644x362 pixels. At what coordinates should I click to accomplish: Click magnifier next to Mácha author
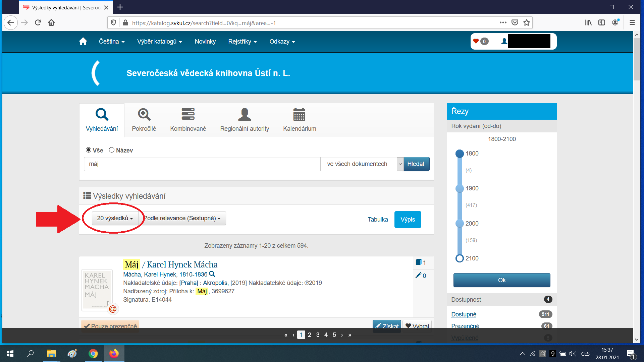(x=212, y=274)
